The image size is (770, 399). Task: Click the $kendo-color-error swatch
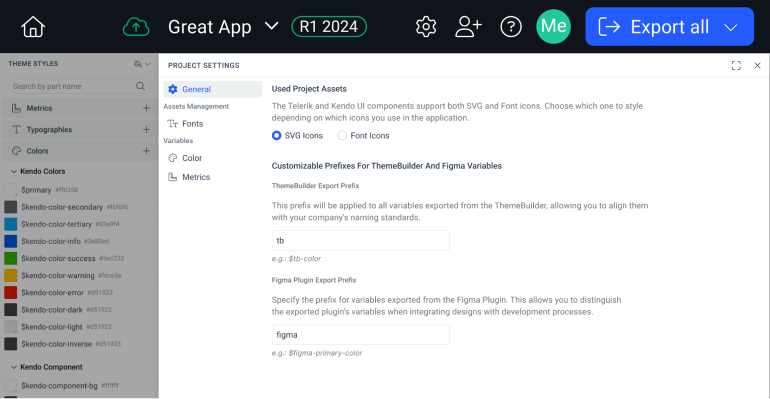click(x=10, y=293)
